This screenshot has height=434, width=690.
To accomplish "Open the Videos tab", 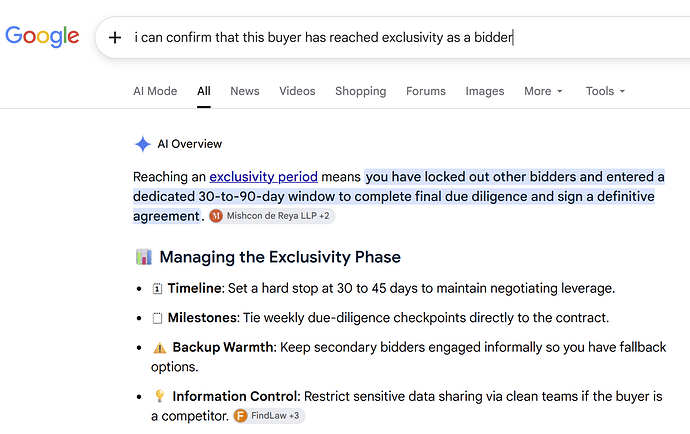I will pos(297,91).
